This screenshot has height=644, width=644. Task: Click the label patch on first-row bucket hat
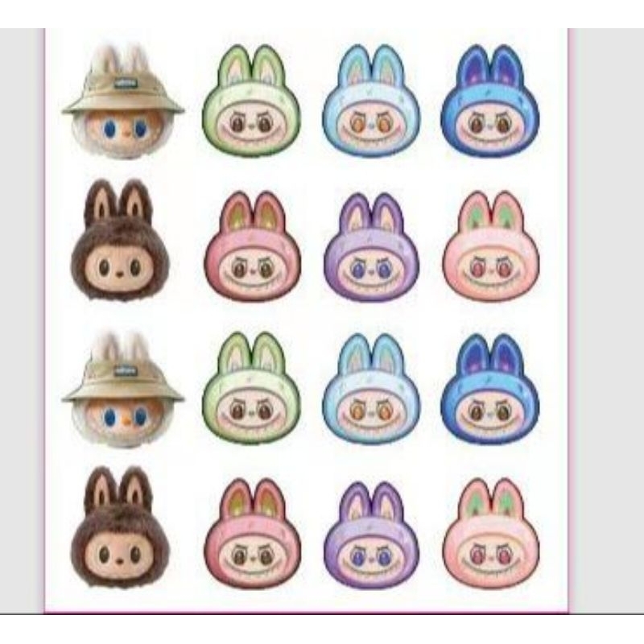coord(122,82)
